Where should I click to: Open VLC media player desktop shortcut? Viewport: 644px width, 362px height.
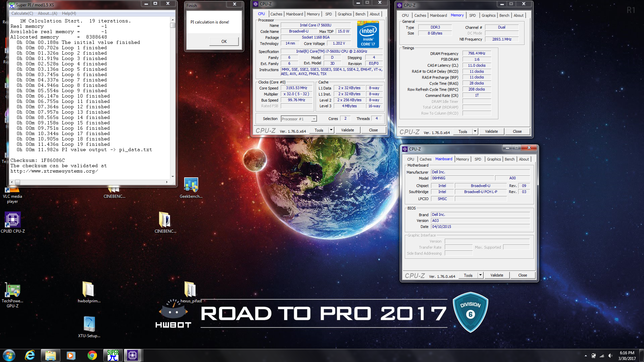pyautogui.click(x=12, y=195)
